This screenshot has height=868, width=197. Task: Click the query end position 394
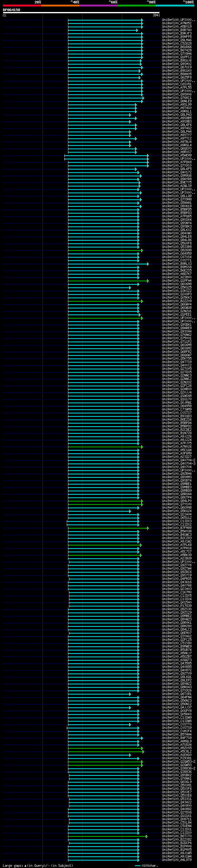155,15
